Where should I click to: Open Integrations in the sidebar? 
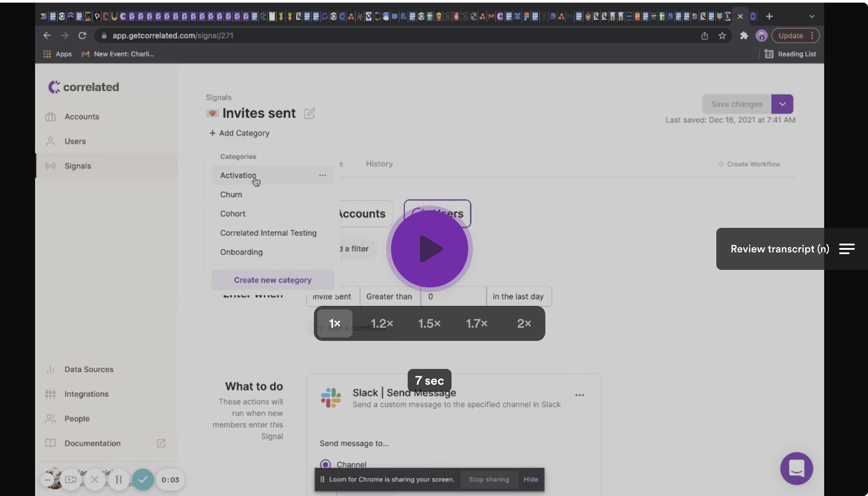pos(86,394)
